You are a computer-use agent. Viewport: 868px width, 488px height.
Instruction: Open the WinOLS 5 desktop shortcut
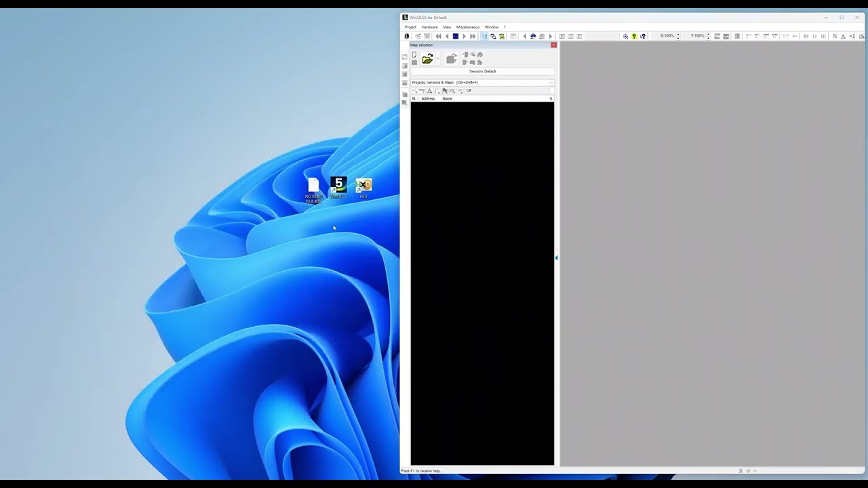click(338, 188)
